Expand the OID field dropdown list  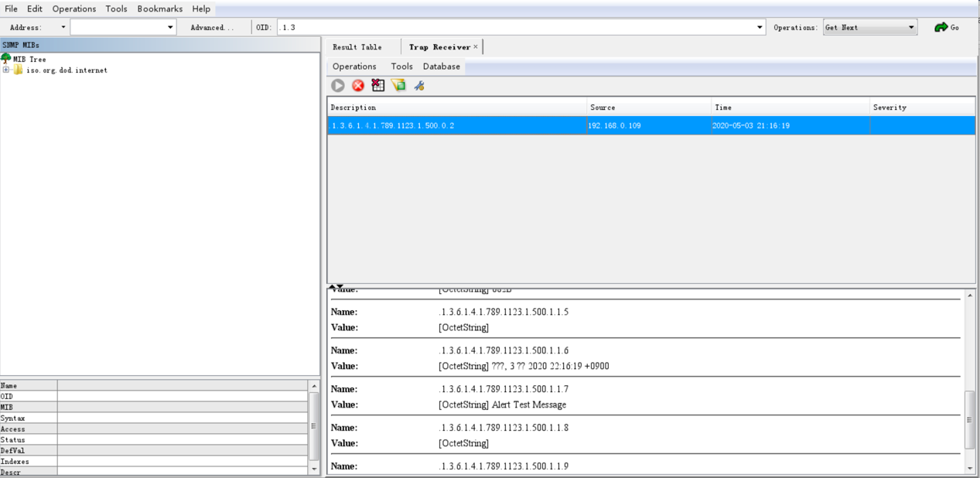point(760,28)
